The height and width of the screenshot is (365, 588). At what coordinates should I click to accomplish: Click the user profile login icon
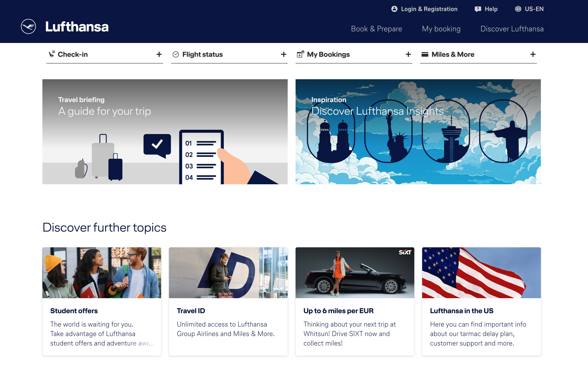point(394,9)
